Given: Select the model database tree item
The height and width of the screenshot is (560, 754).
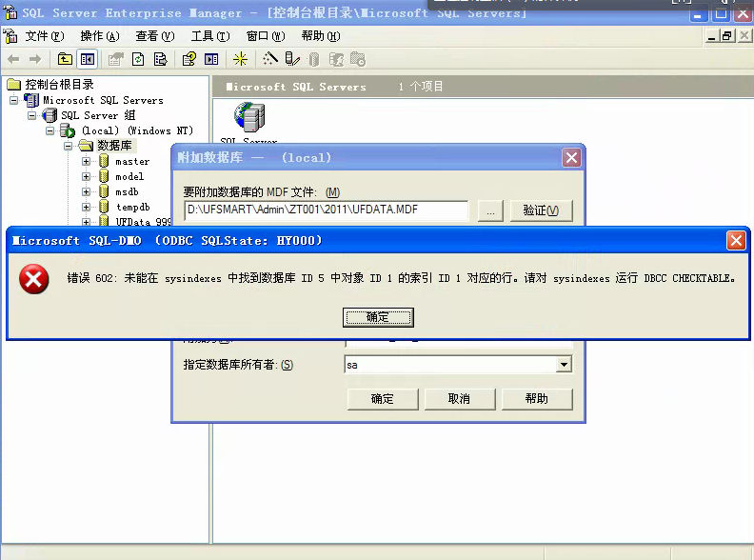Looking at the screenshot, I should (x=129, y=176).
